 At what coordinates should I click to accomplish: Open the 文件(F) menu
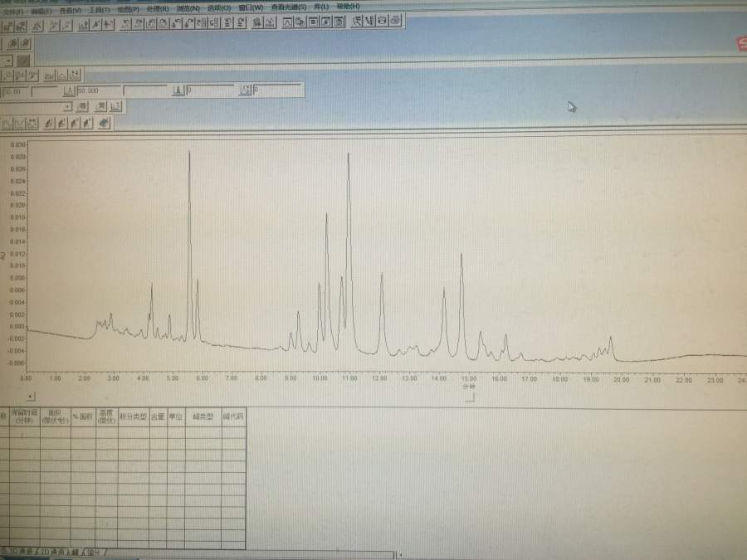coord(13,11)
